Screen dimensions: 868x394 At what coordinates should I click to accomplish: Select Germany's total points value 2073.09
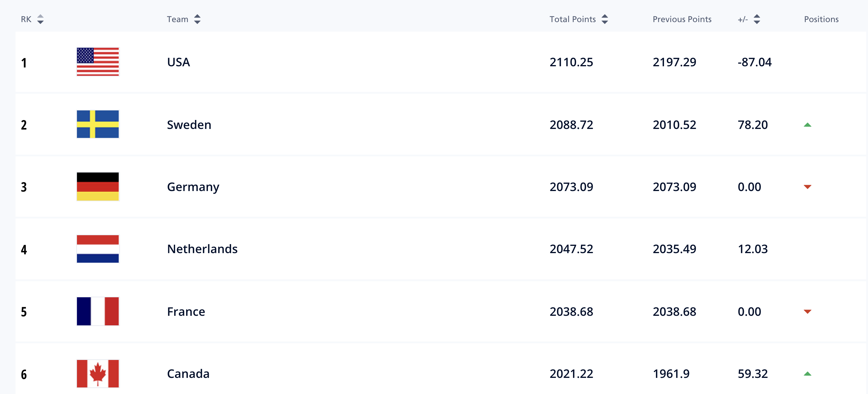pyautogui.click(x=571, y=187)
